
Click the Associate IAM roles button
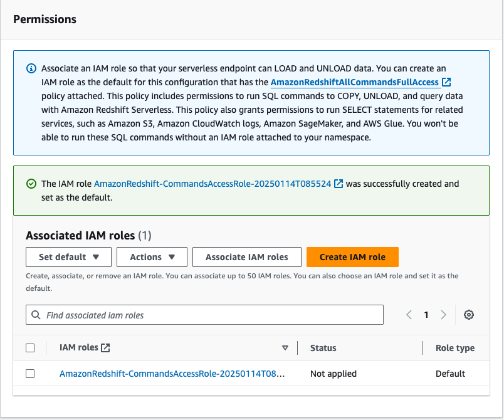pos(247,257)
